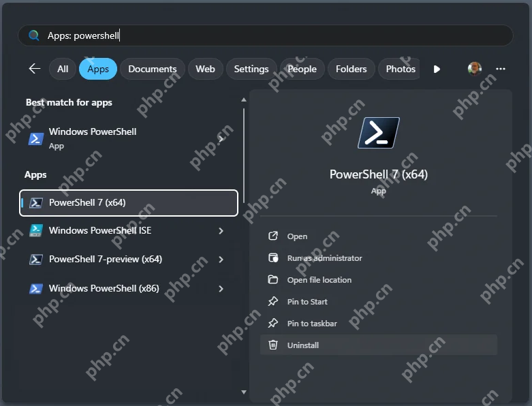
Task: Click the PowerShell 7 (x64) title in the details pane
Action: 379,174
